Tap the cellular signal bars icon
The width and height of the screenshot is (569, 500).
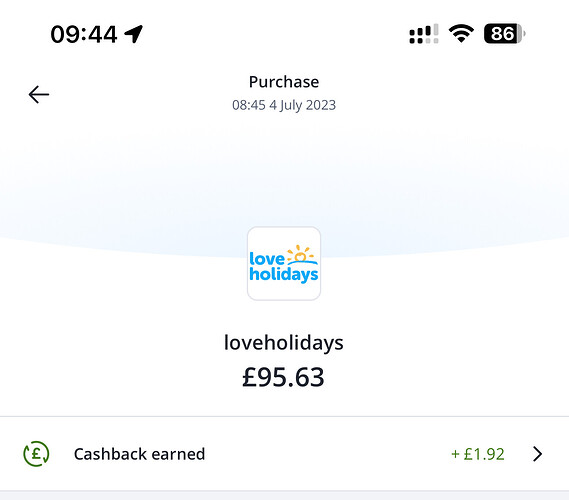pyautogui.click(x=424, y=34)
